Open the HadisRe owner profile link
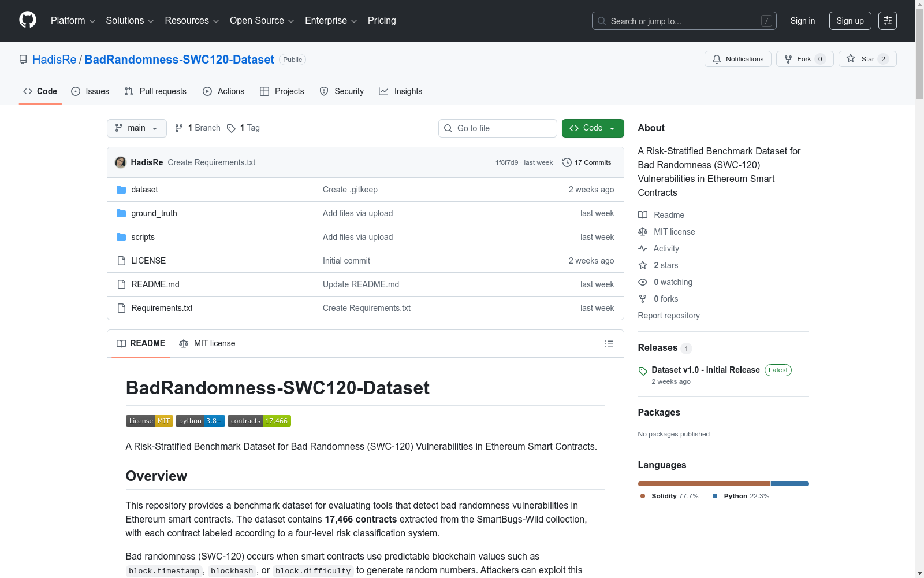The width and height of the screenshot is (924, 578). (54, 60)
